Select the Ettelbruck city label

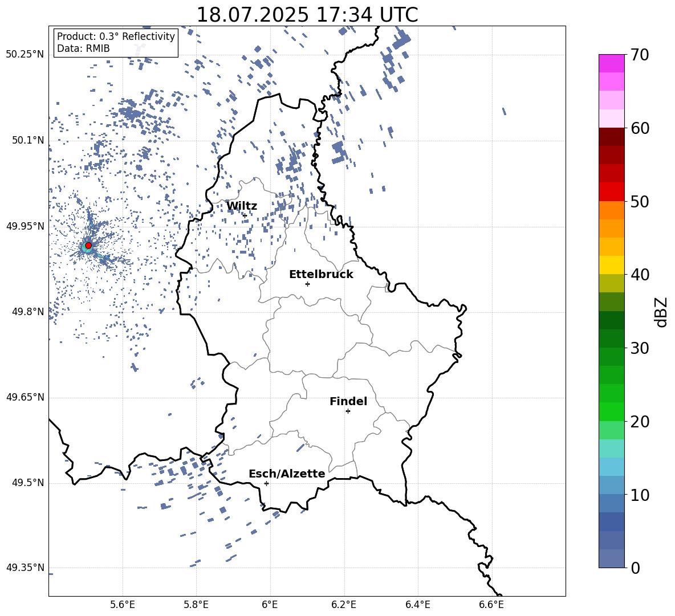[x=321, y=274]
